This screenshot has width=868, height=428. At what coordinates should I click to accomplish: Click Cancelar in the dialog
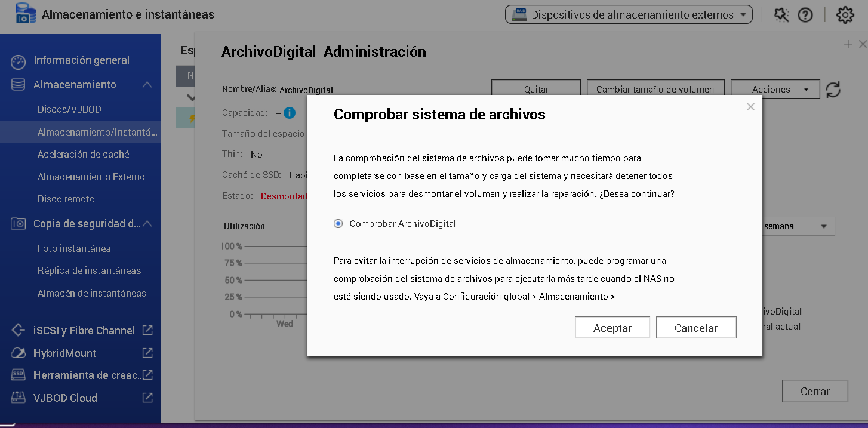pyautogui.click(x=695, y=328)
